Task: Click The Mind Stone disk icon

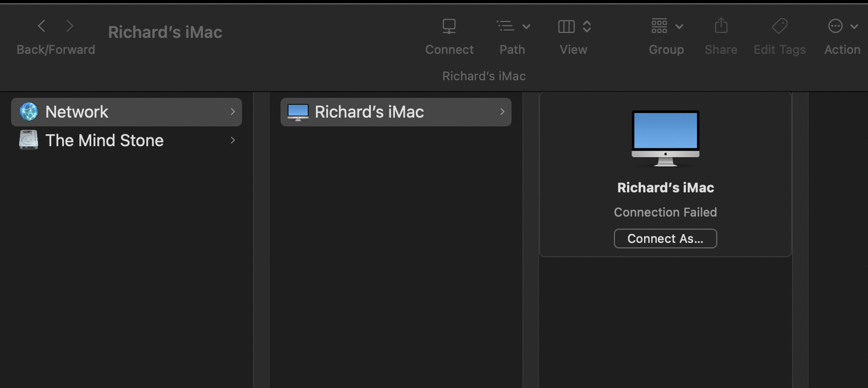Action: pos(29,140)
